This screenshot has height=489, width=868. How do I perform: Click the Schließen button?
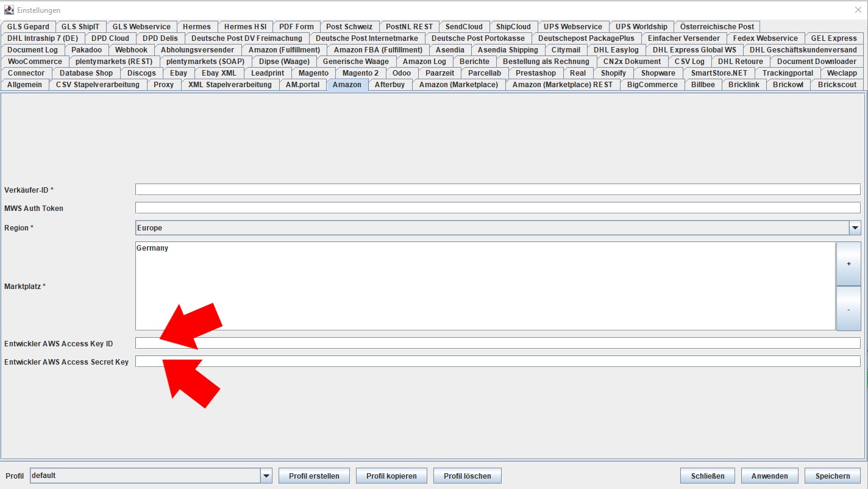(x=708, y=476)
